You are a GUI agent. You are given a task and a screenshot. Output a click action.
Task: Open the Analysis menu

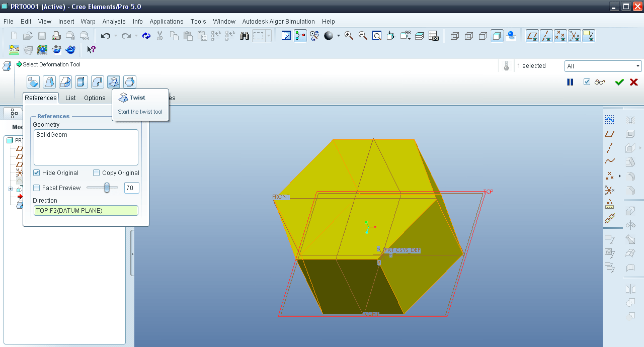(x=114, y=22)
